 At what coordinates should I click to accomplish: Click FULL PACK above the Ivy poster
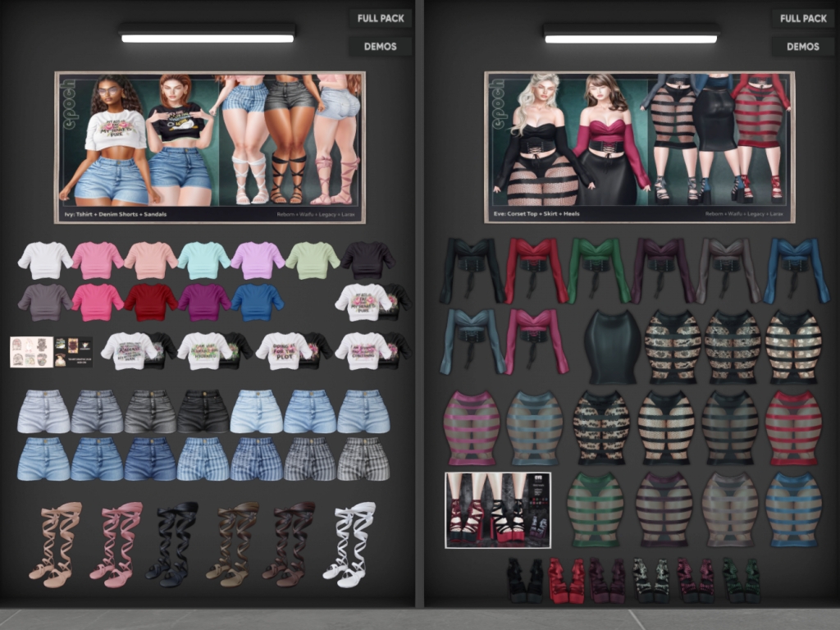[380, 18]
